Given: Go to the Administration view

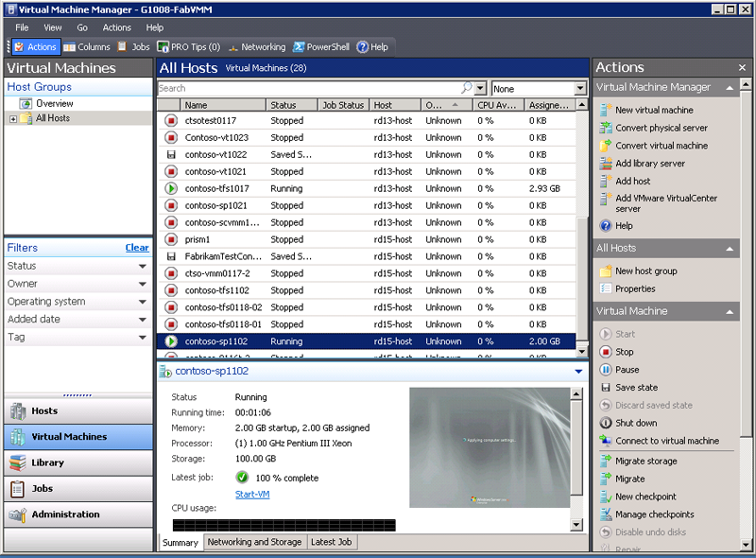Looking at the screenshot, I should (78, 514).
